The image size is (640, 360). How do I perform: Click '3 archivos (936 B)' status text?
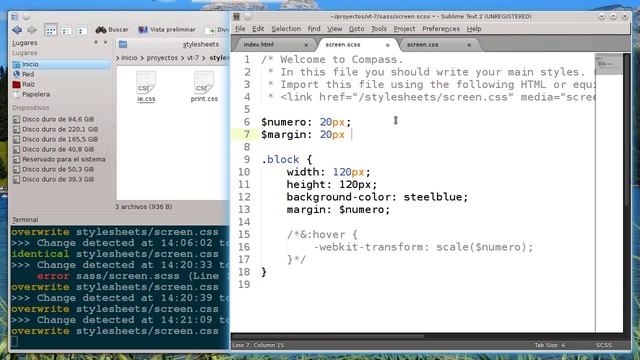tap(143, 207)
